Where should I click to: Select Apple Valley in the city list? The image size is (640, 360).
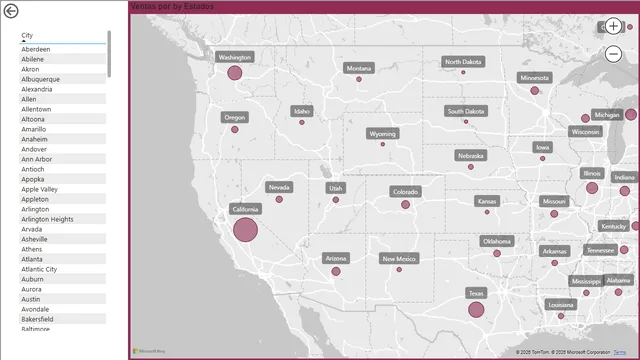(63, 189)
